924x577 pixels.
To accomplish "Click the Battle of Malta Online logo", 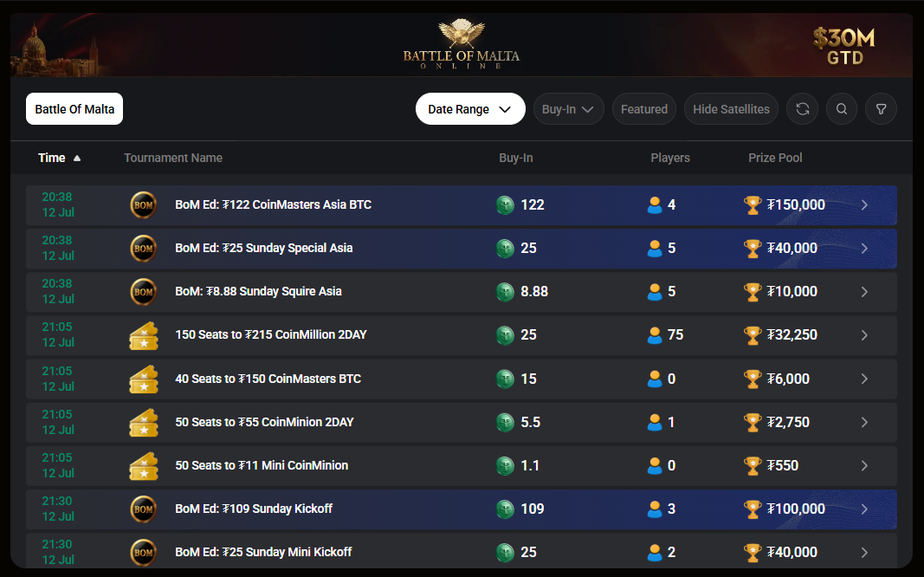I will [x=462, y=44].
